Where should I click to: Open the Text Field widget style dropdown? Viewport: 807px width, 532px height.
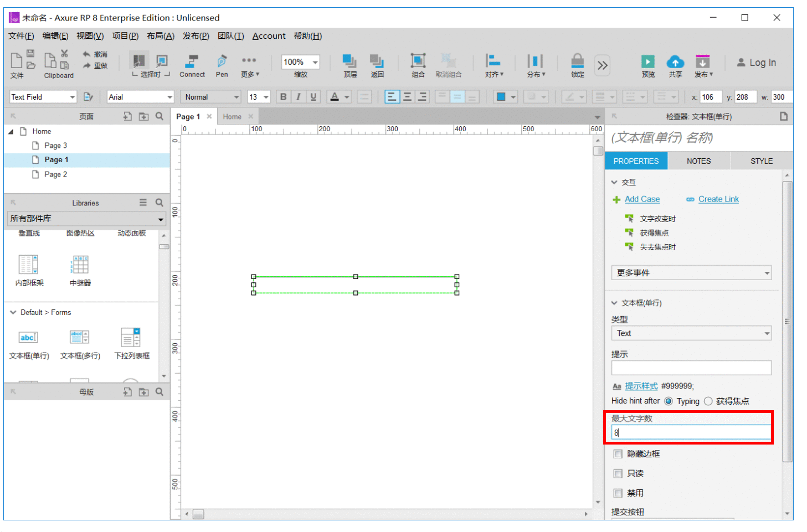43,97
